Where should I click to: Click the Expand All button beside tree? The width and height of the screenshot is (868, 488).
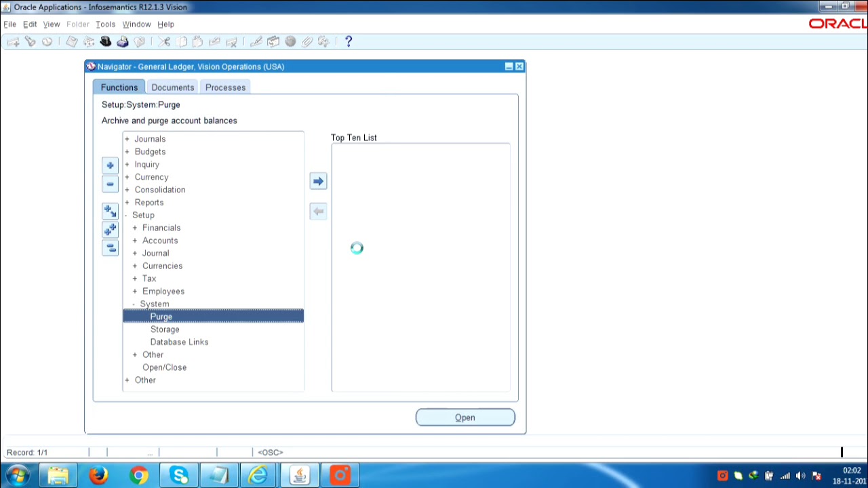pyautogui.click(x=110, y=230)
